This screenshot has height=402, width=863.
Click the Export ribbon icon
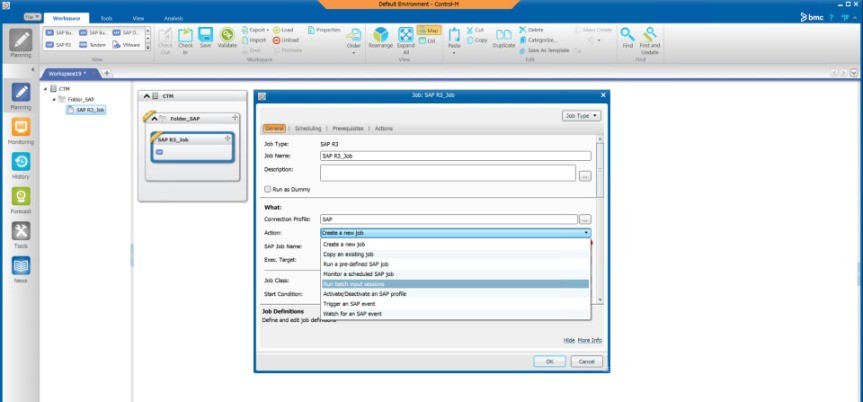pyautogui.click(x=255, y=30)
